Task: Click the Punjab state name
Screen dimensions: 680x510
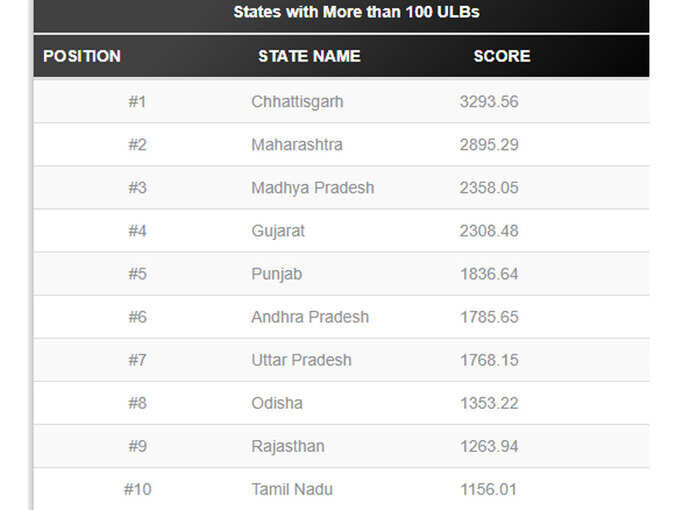Action: tap(277, 274)
